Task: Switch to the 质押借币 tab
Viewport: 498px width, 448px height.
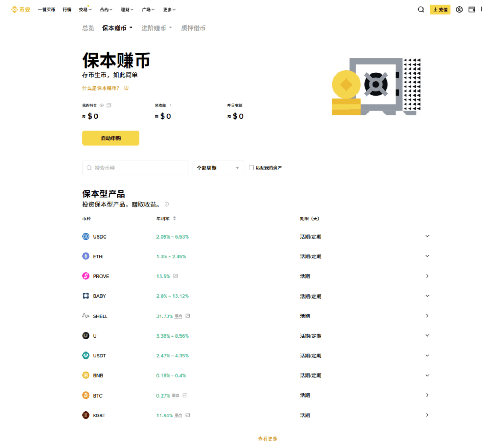Action: click(x=193, y=28)
